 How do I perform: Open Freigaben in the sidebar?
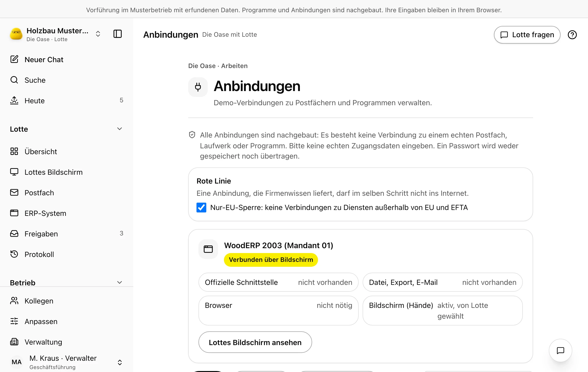(x=67, y=234)
